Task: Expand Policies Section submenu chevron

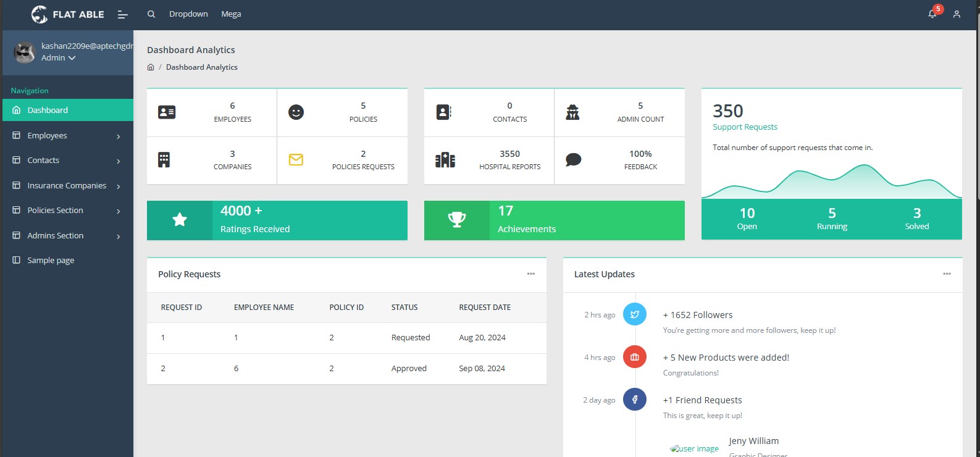Action: point(118,211)
